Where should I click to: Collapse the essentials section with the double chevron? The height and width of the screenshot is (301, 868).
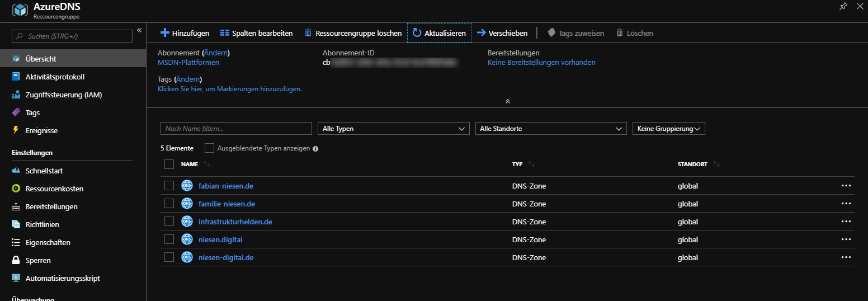pos(507,101)
